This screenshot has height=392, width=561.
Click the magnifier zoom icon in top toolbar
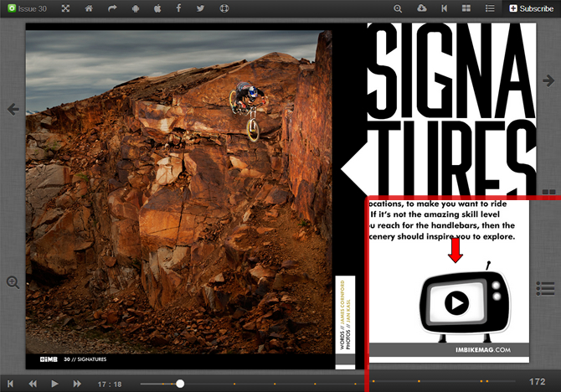tap(398, 8)
